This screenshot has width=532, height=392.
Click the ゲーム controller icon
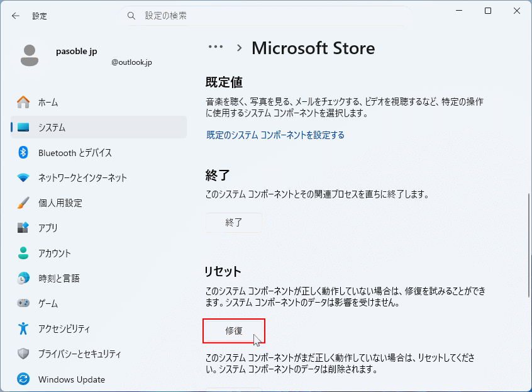(x=23, y=303)
